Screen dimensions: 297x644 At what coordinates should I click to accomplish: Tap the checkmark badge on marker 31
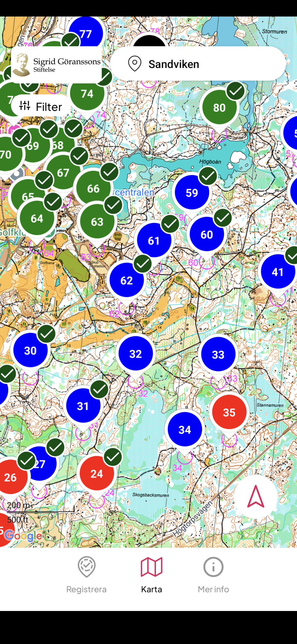pyautogui.click(x=99, y=389)
